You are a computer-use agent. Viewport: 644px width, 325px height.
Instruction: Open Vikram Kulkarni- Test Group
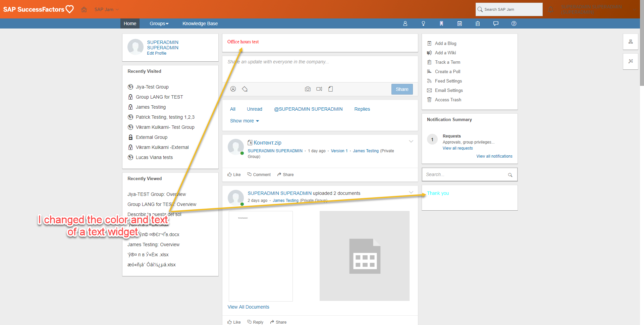tap(165, 127)
